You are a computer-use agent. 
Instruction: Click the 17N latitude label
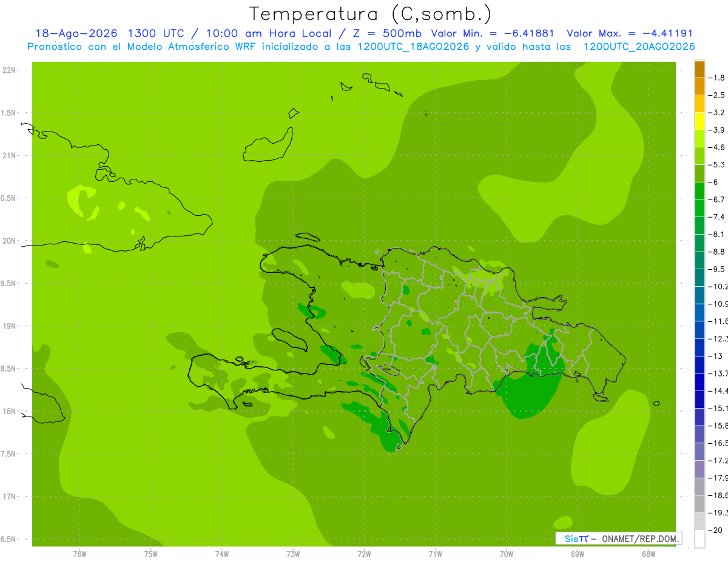[10, 497]
